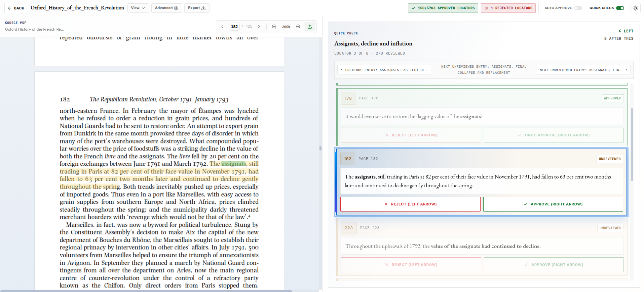Switch theme with the sun icon
644x292 pixels.
pos(635,8)
